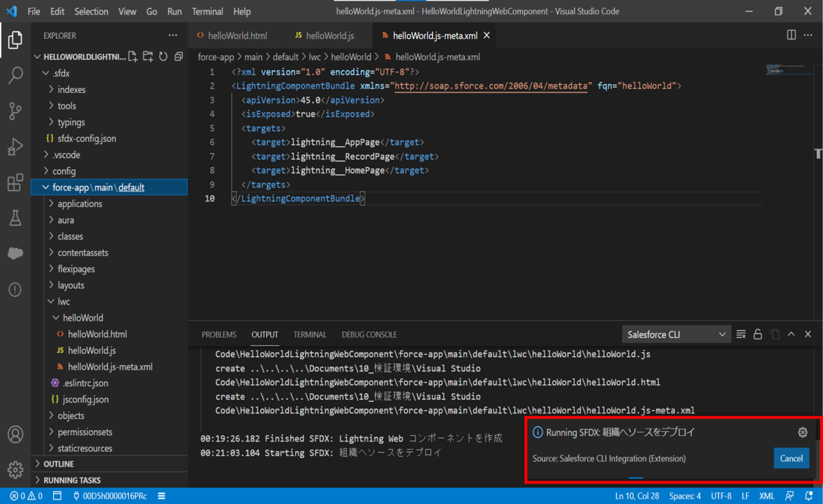Toggle the output scroll lock

click(758, 334)
